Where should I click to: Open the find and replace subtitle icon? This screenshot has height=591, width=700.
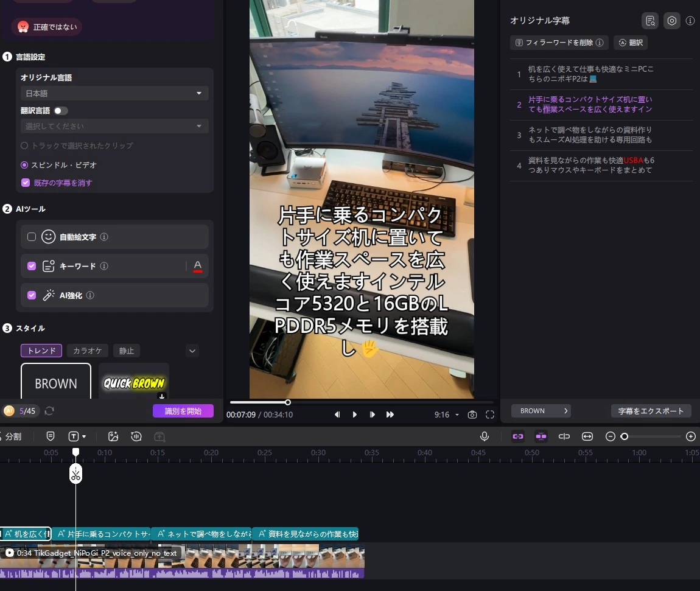(x=650, y=21)
